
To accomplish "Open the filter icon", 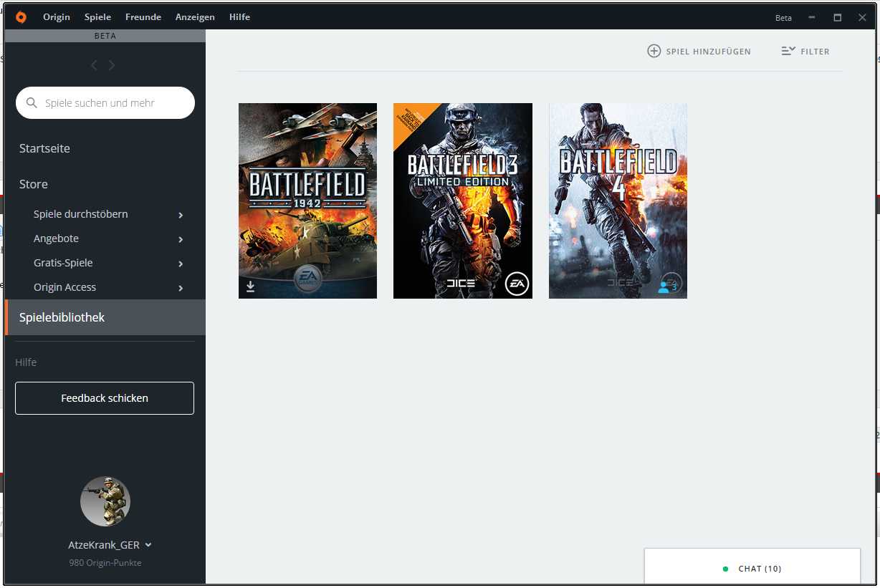I will pyautogui.click(x=788, y=51).
